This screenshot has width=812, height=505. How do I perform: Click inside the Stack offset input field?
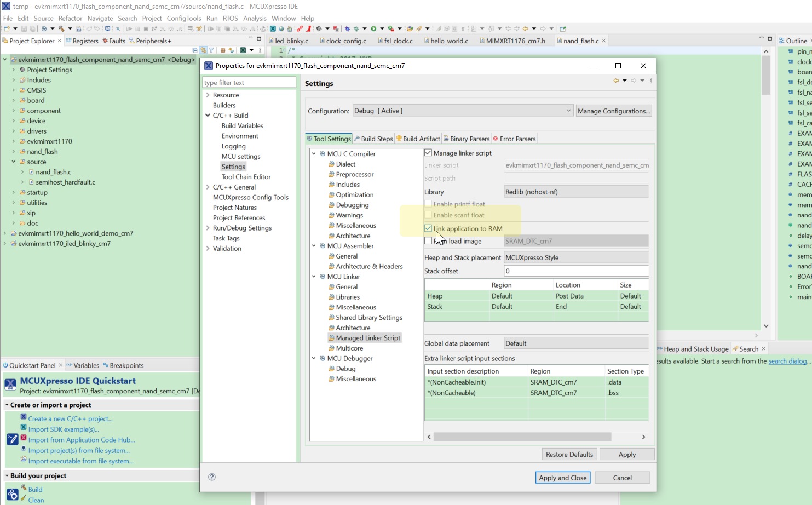coord(575,271)
